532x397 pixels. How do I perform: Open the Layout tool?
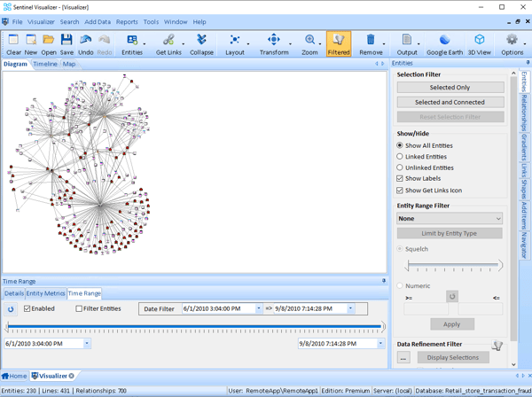click(235, 41)
